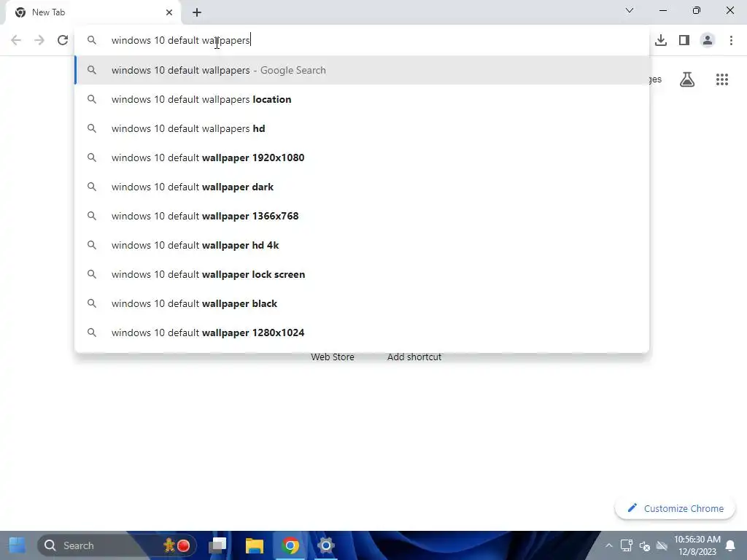
Task: Open the Search Labs flask icon
Action: tap(687, 79)
